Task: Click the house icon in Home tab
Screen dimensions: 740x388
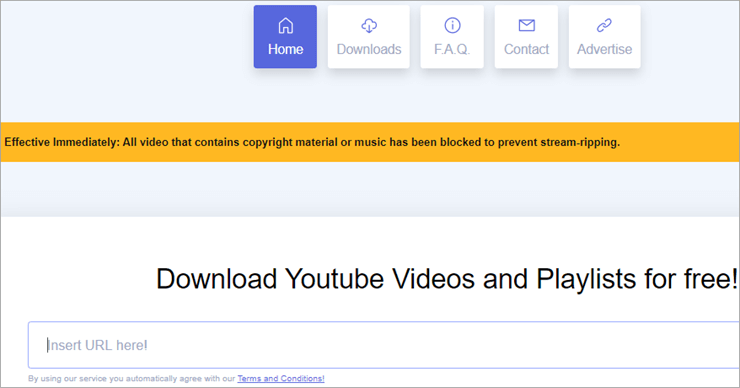Action: pos(286,25)
